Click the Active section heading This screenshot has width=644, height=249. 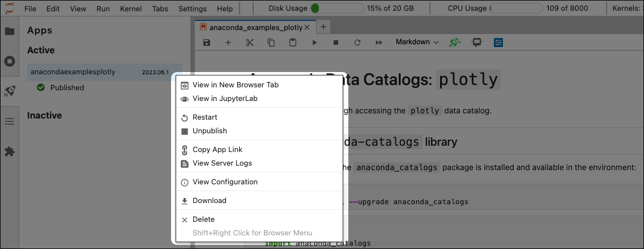pos(41,50)
